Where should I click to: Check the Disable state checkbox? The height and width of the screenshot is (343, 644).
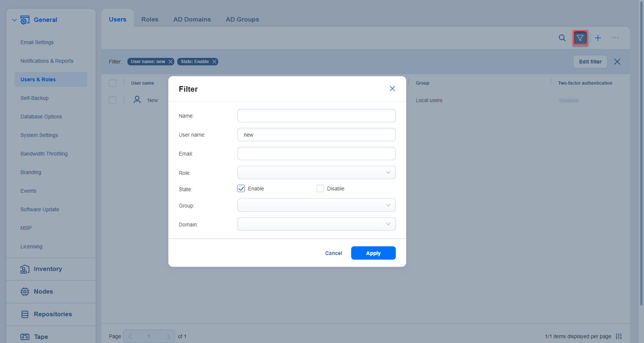pyautogui.click(x=320, y=189)
